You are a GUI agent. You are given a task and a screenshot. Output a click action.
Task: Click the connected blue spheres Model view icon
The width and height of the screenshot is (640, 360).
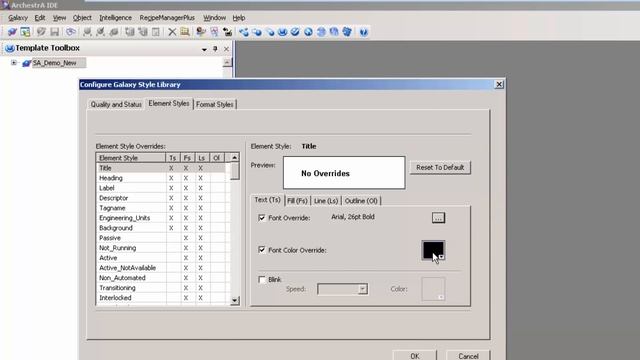coord(244,32)
